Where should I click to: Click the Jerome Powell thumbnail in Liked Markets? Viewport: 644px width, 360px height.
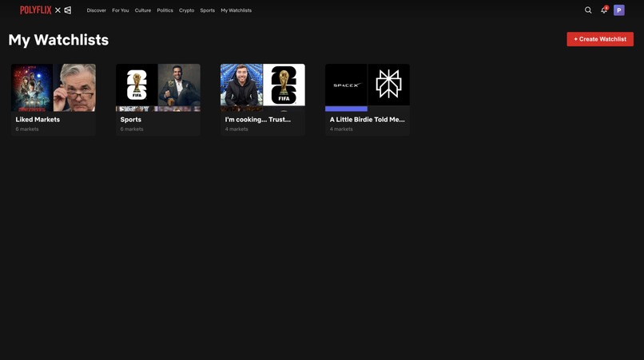click(75, 88)
